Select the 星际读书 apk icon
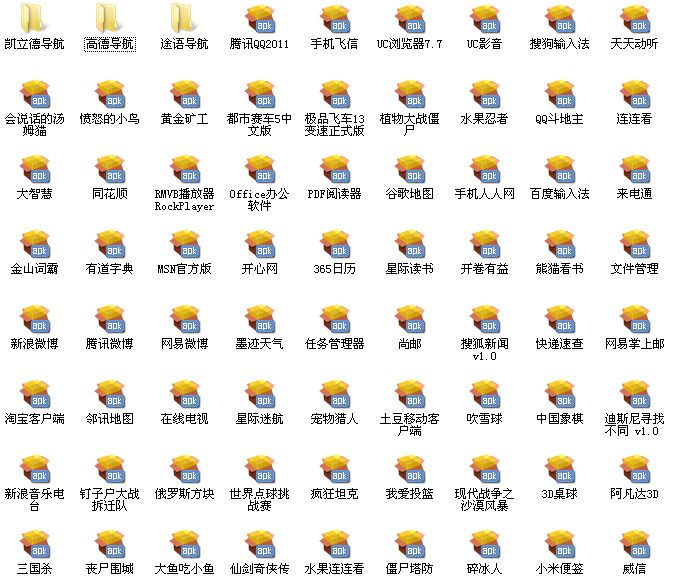Image resolution: width=677 pixels, height=581 pixels. tap(410, 244)
